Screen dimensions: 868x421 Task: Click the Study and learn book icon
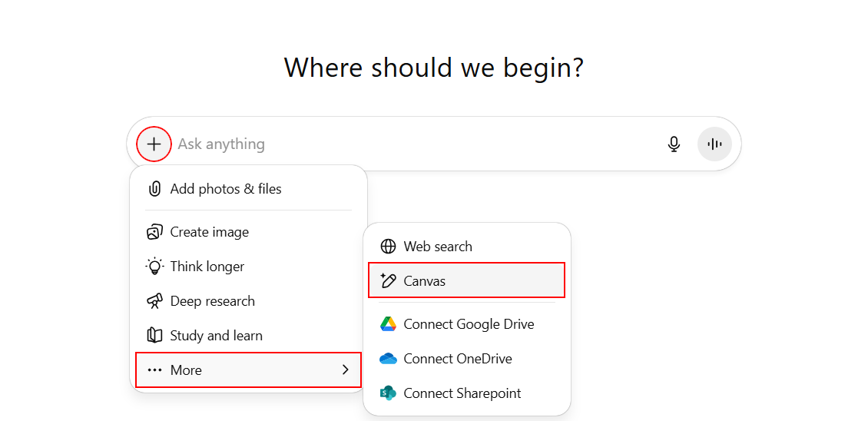pos(154,336)
